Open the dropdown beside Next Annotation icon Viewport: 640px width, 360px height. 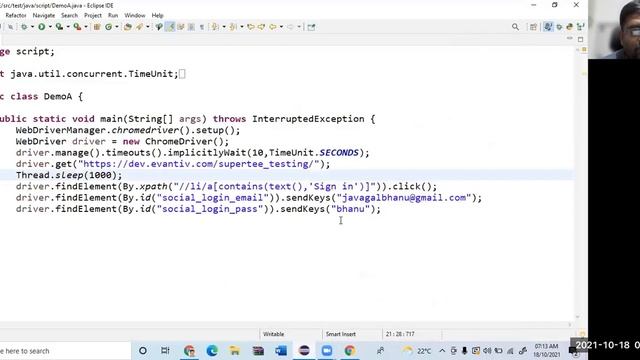point(224,27)
